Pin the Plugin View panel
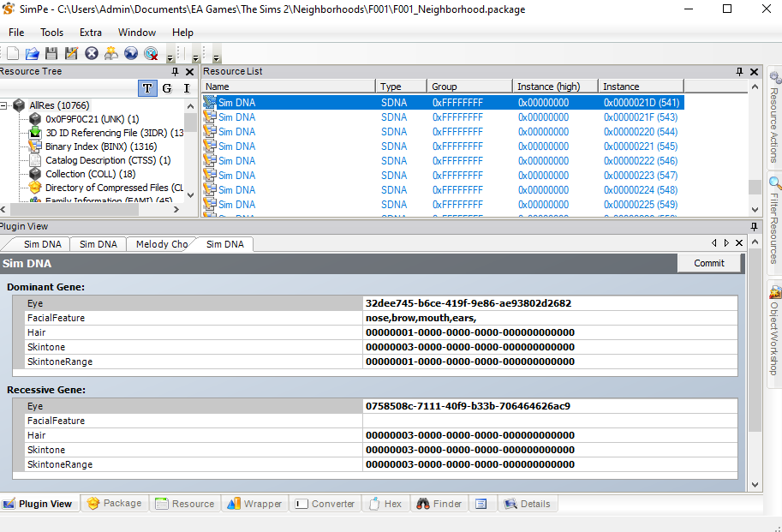 pos(754,226)
